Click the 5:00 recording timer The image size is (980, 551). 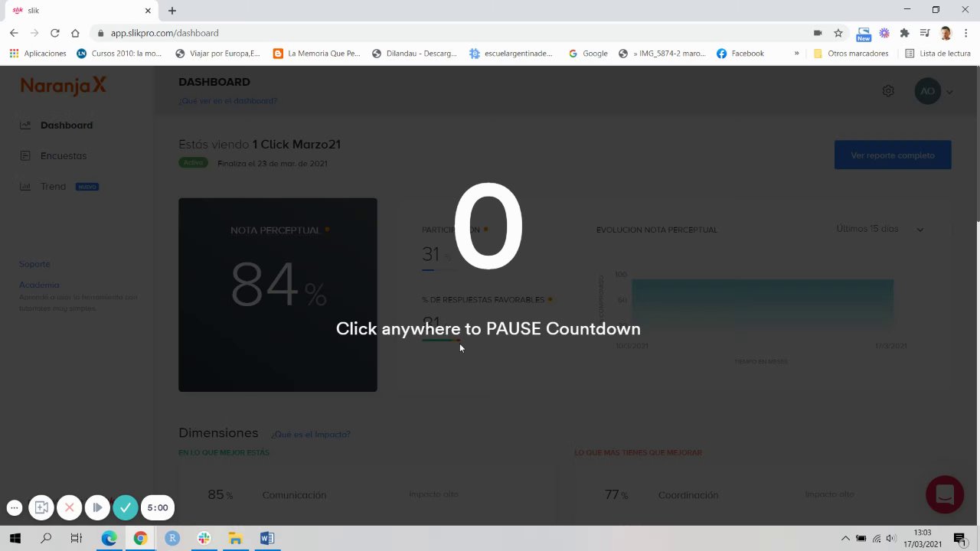click(158, 507)
